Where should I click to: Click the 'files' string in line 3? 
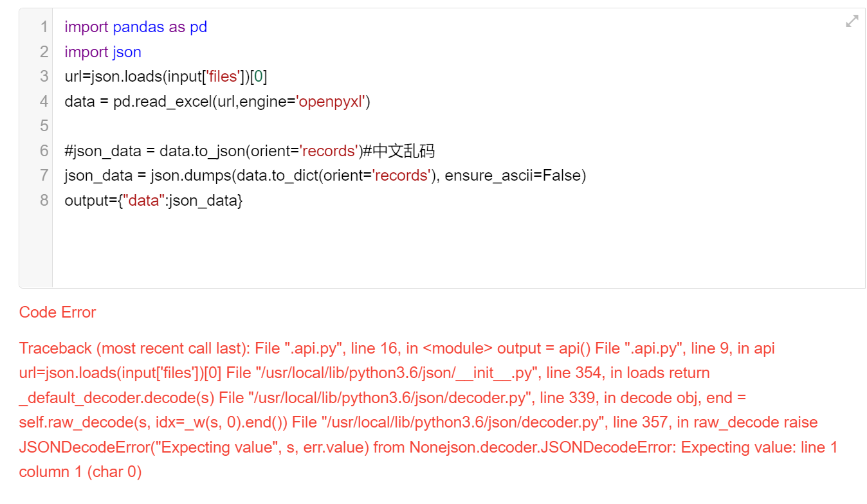(x=222, y=76)
